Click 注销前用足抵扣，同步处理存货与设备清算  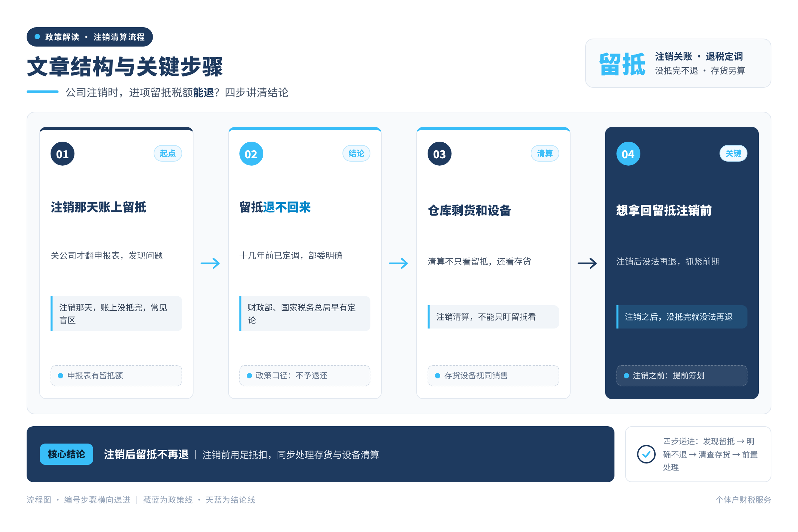click(x=291, y=455)
